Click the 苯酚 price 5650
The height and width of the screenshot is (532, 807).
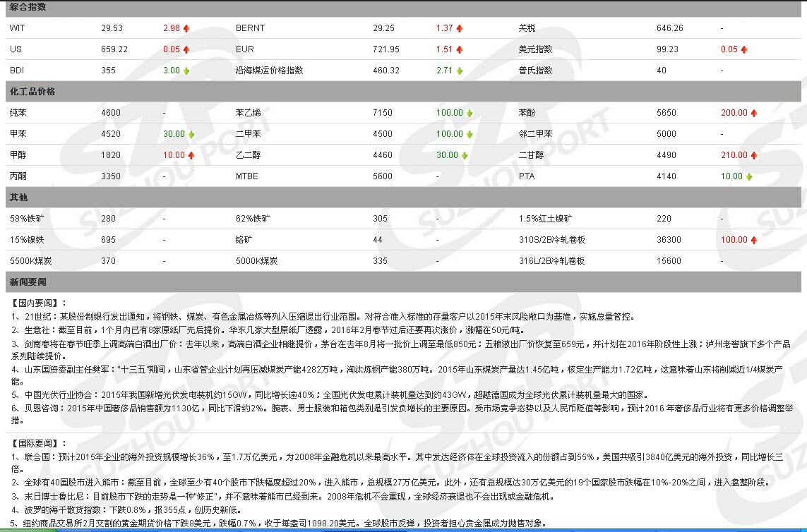(x=666, y=113)
